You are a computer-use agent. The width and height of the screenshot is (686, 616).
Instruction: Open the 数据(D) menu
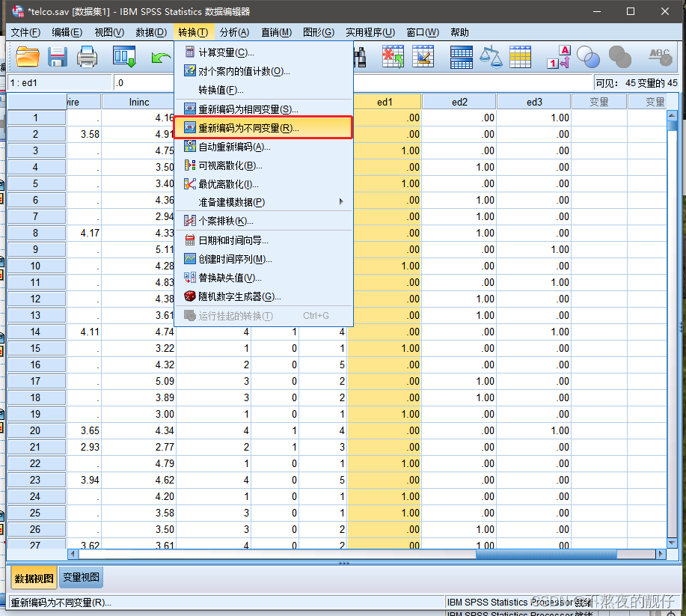(151, 32)
